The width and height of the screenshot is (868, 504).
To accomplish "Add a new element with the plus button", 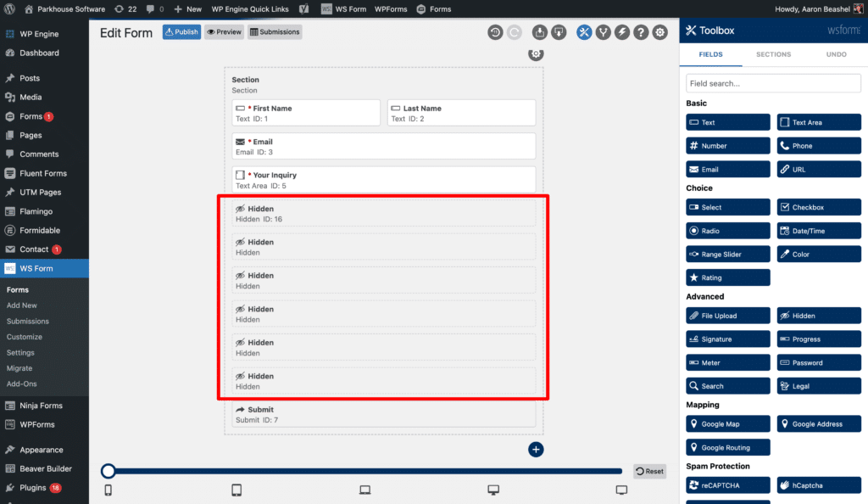I will coord(536,449).
